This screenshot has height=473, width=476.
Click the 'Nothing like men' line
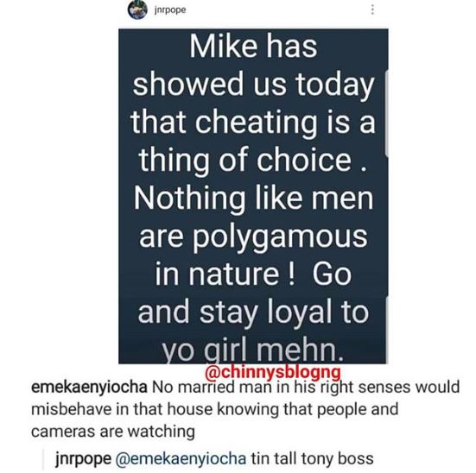pyautogui.click(x=253, y=199)
